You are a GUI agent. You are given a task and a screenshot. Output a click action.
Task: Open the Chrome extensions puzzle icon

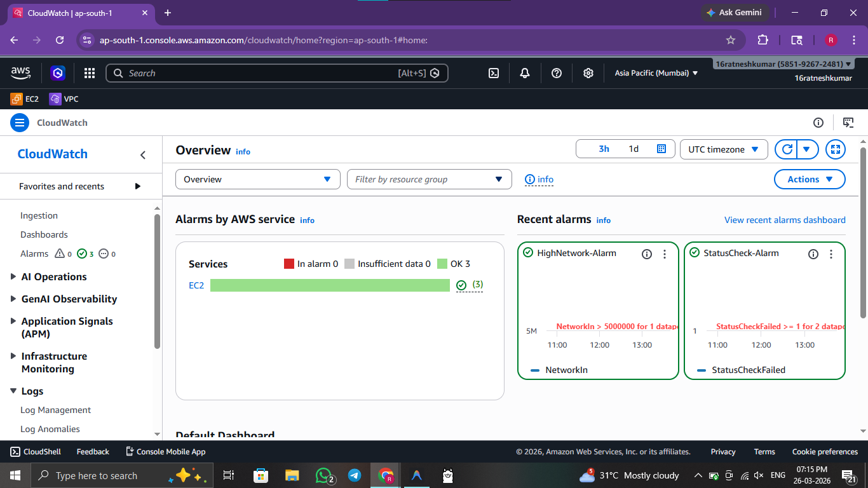pos(763,40)
